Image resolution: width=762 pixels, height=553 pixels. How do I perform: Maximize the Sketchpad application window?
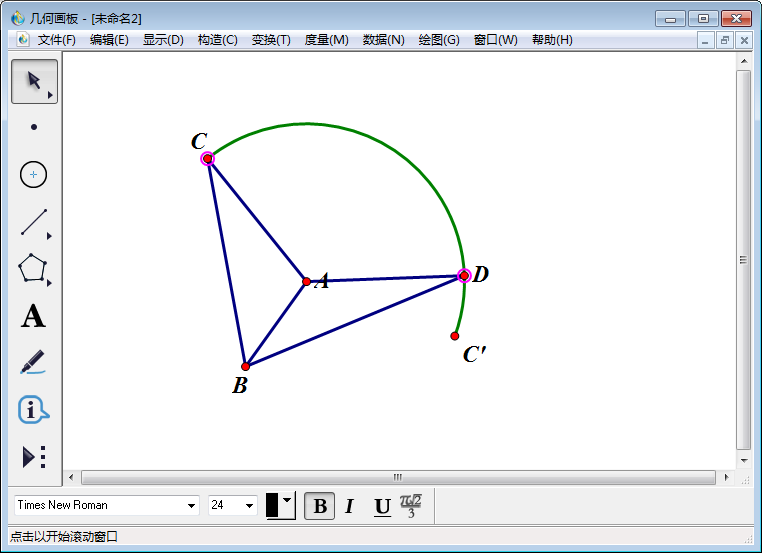(703, 19)
